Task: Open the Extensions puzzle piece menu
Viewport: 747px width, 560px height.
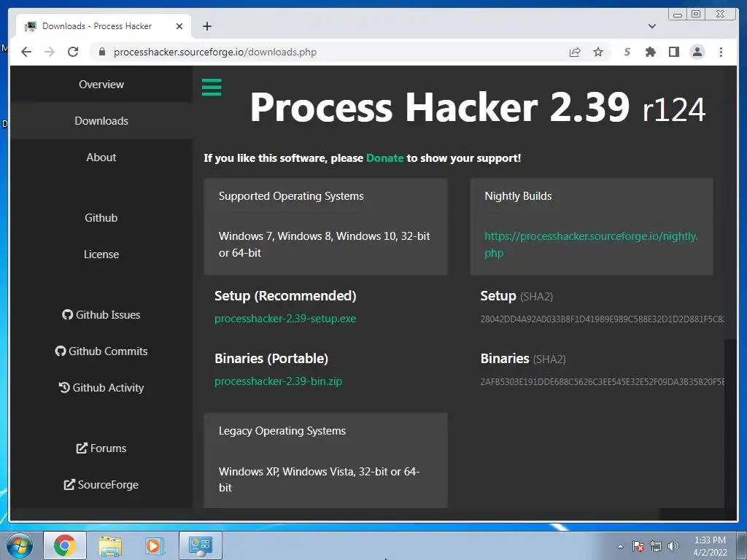Action: tap(650, 52)
